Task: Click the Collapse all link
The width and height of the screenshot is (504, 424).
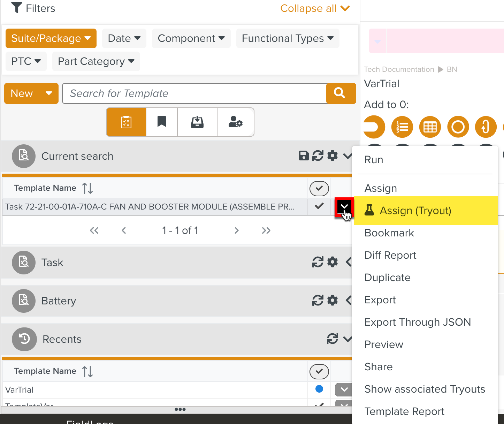Action: tap(315, 8)
